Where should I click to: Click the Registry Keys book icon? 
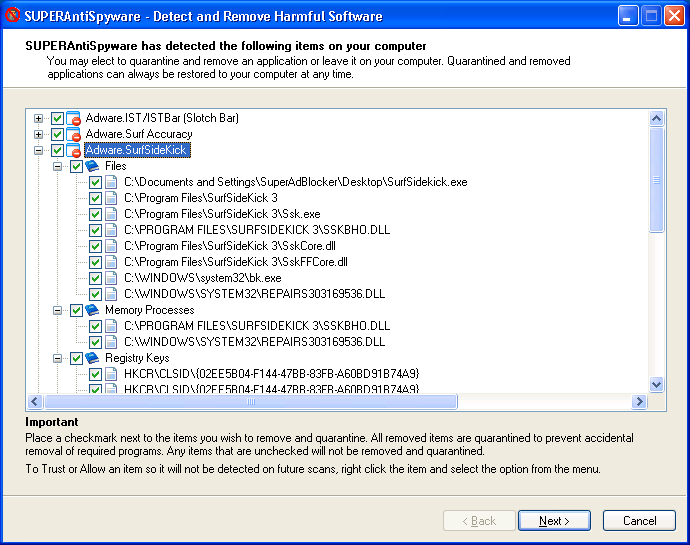tap(92, 358)
